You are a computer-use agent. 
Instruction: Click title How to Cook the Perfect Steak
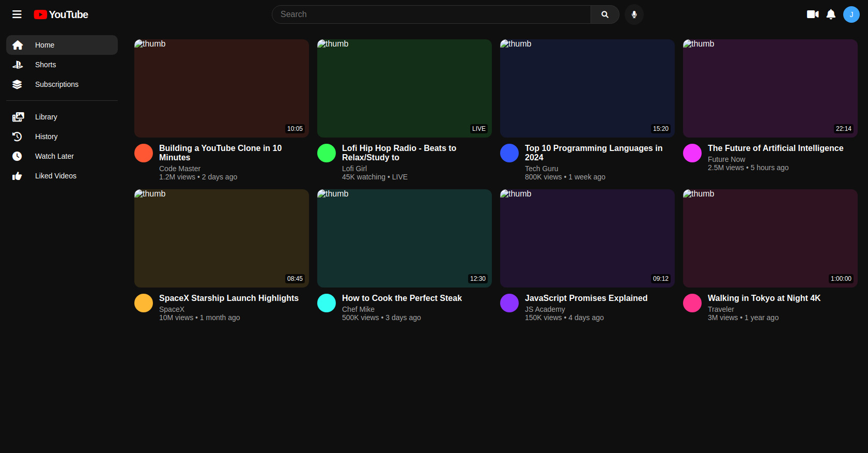[x=402, y=298]
